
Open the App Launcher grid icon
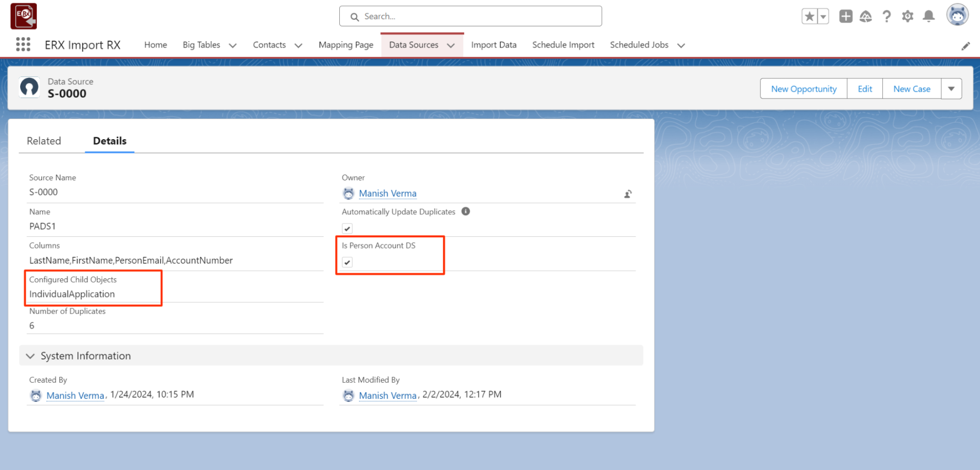coord(23,45)
